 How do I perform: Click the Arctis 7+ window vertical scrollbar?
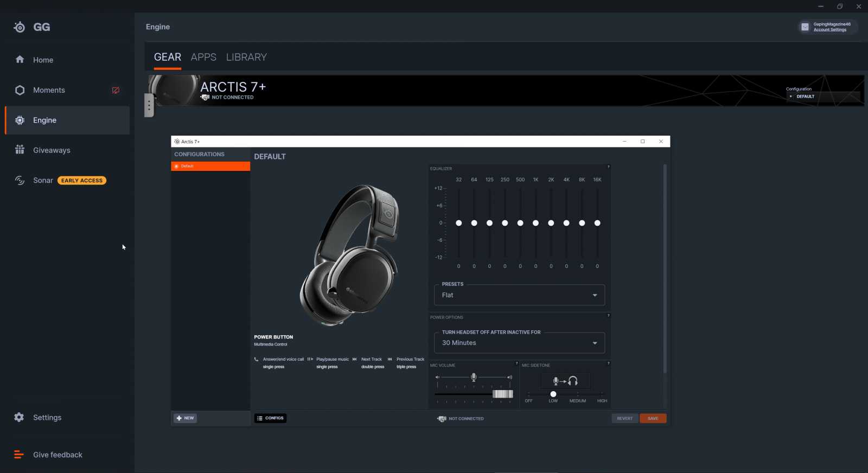(x=665, y=269)
